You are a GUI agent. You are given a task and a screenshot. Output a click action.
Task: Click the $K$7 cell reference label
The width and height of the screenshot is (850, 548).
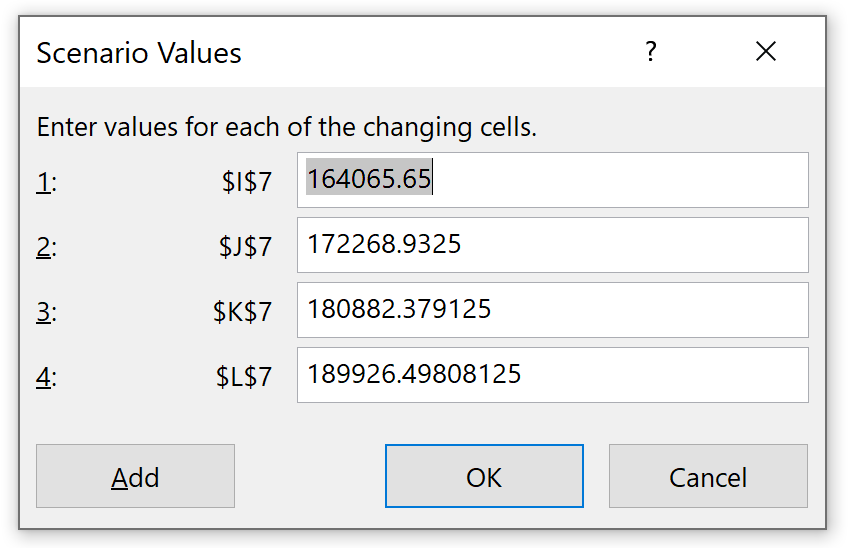242,312
